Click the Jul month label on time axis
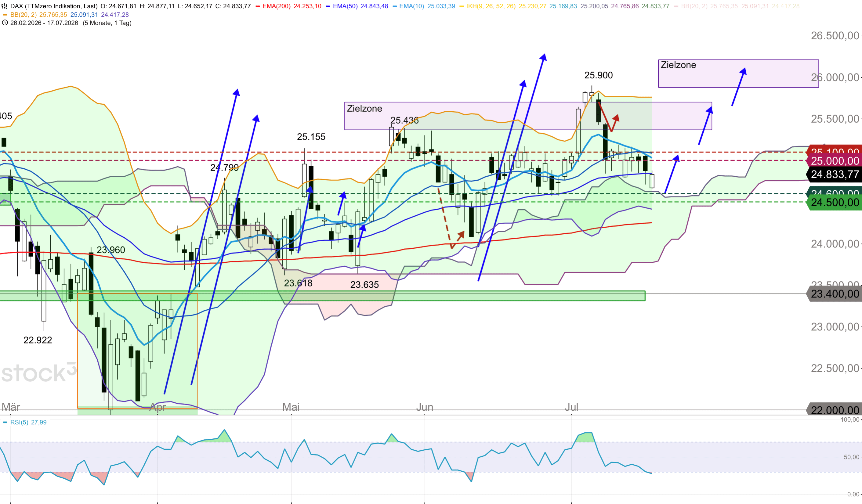862x504 pixels. pyautogui.click(x=571, y=407)
